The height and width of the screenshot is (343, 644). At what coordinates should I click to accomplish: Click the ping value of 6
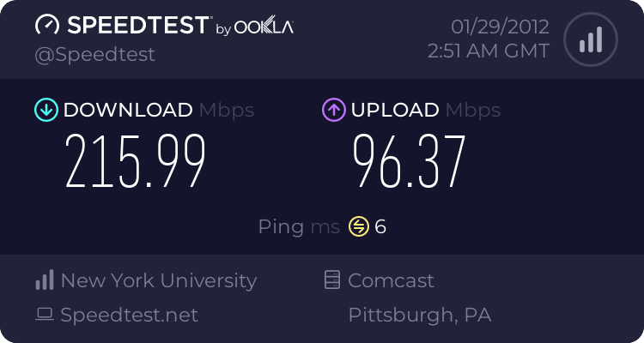380,226
